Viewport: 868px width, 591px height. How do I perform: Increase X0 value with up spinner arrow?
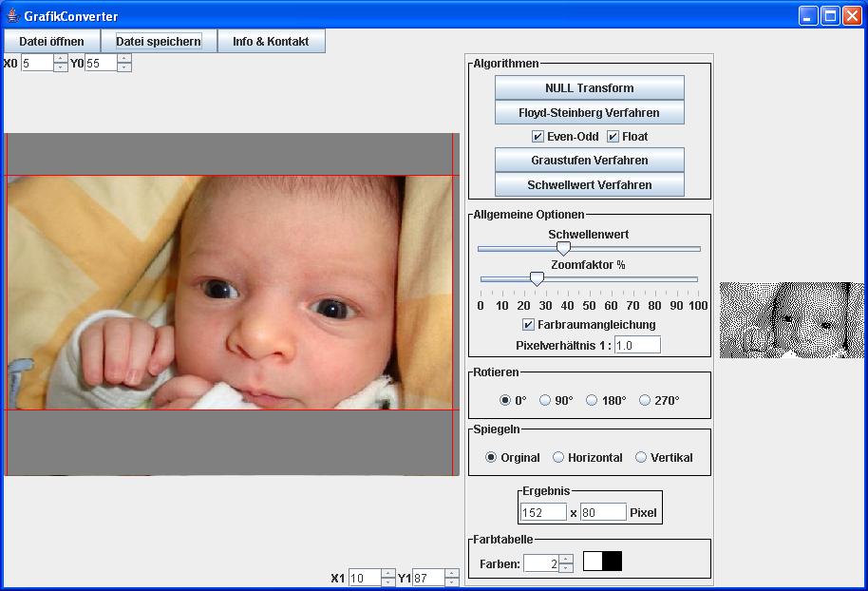click(x=61, y=59)
